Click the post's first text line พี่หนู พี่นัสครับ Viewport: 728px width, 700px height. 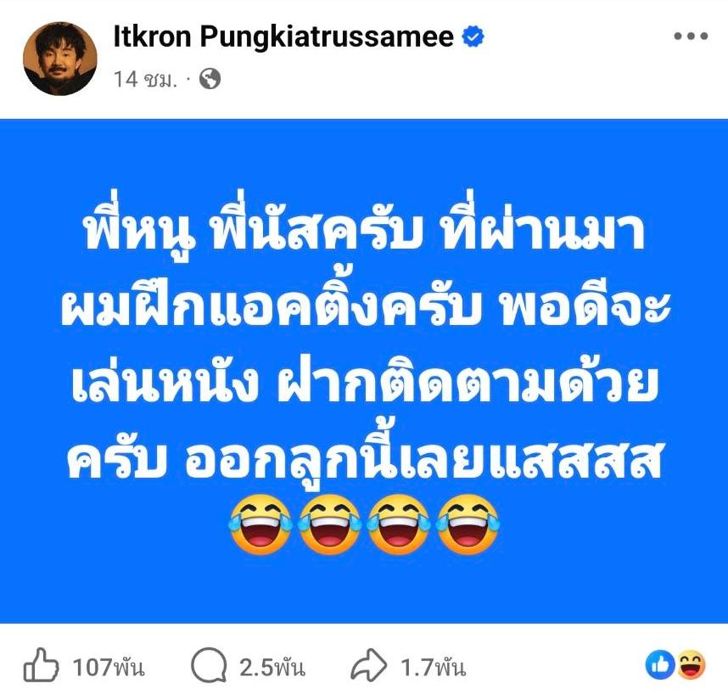(x=255, y=231)
